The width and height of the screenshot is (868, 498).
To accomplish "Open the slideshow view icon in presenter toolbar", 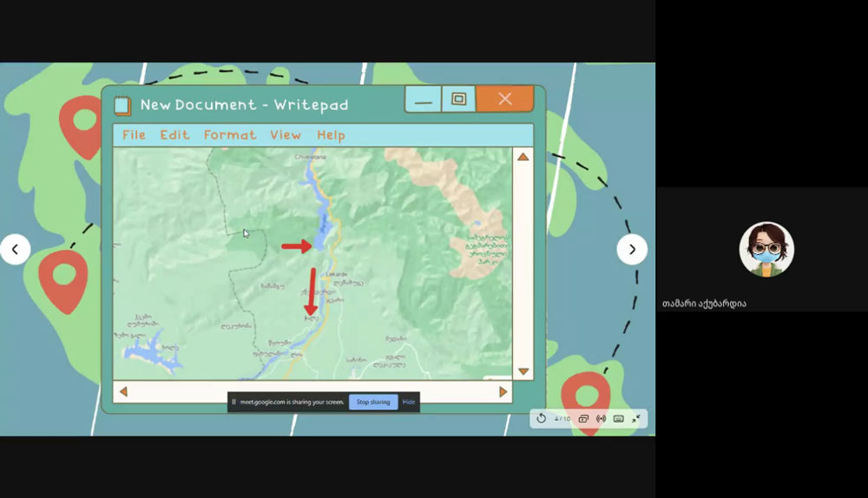I will [x=583, y=418].
